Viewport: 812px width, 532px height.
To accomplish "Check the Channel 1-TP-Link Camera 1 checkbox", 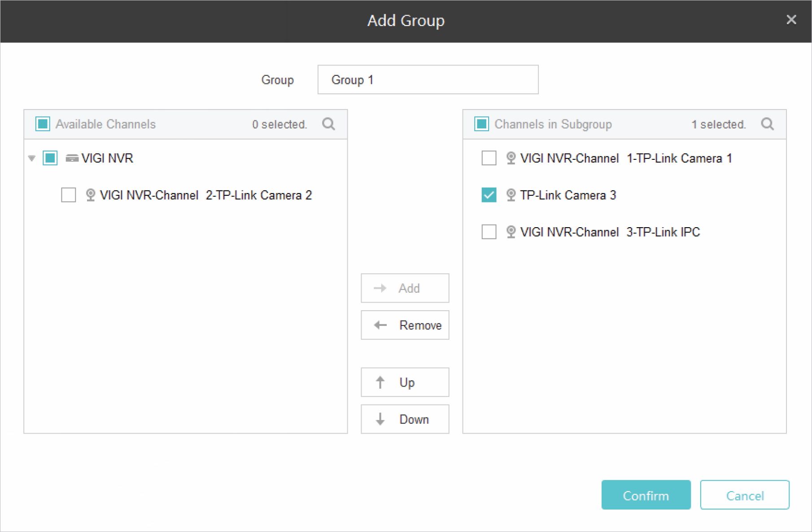I will (x=489, y=158).
